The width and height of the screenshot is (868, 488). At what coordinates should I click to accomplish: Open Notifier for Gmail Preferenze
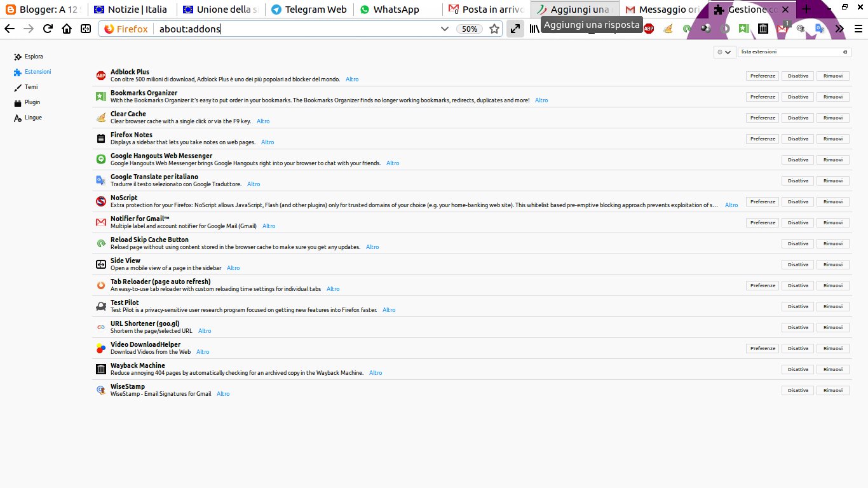coord(763,222)
